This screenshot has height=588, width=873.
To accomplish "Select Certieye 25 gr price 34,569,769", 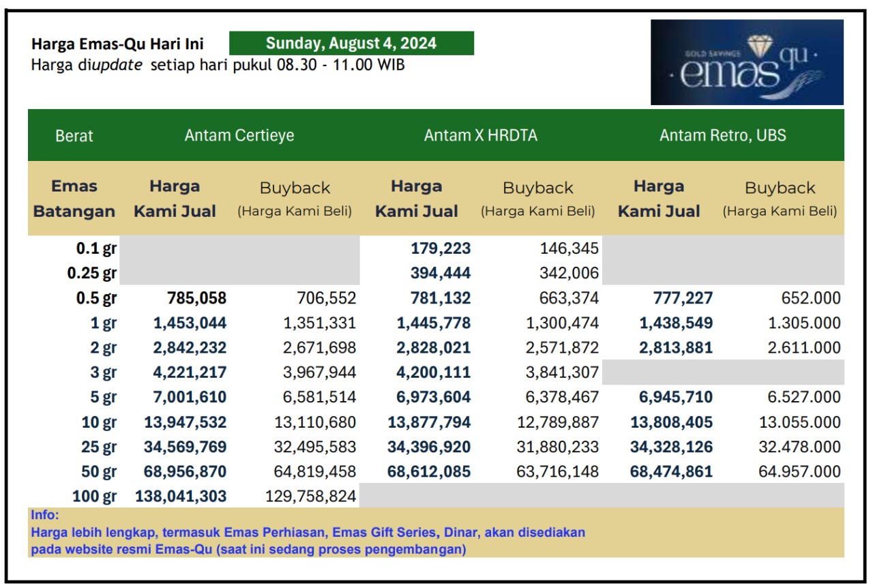I will click(186, 447).
